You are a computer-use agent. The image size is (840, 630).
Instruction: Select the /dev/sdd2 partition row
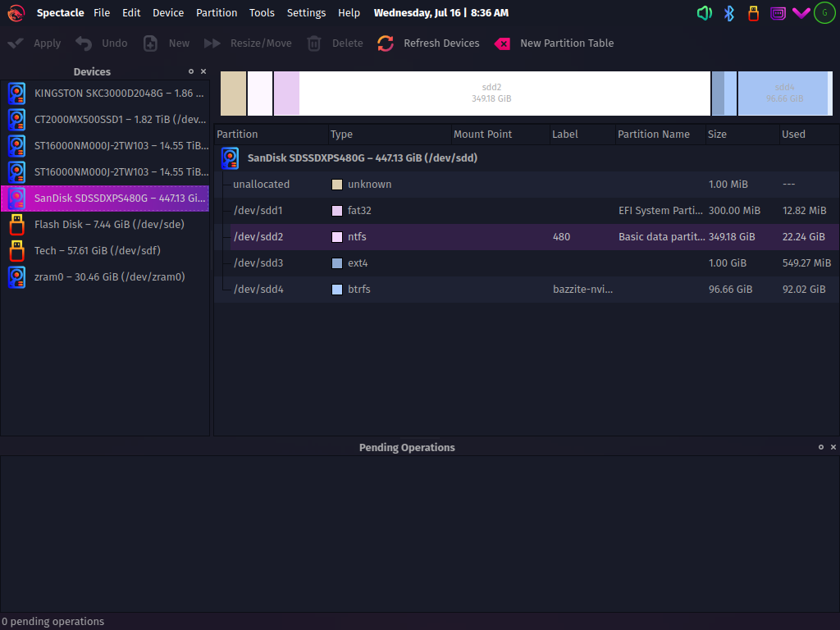tap(527, 237)
